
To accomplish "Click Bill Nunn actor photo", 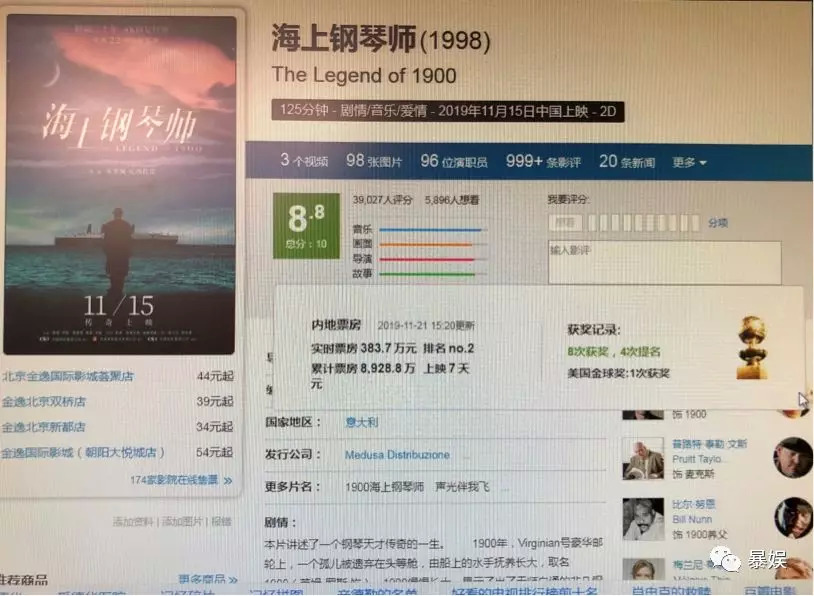I will (643, 519).
